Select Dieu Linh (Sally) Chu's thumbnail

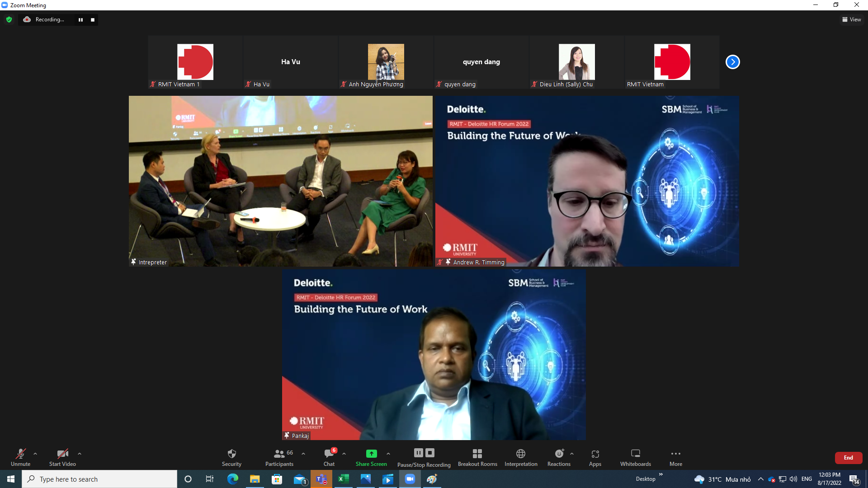click(577, 62)
